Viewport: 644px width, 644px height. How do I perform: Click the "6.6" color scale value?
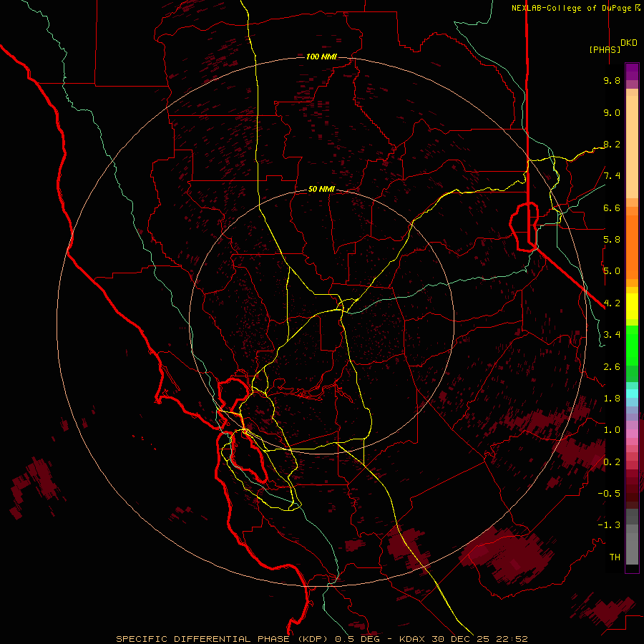pyautogui.click(x=612, y=208)
